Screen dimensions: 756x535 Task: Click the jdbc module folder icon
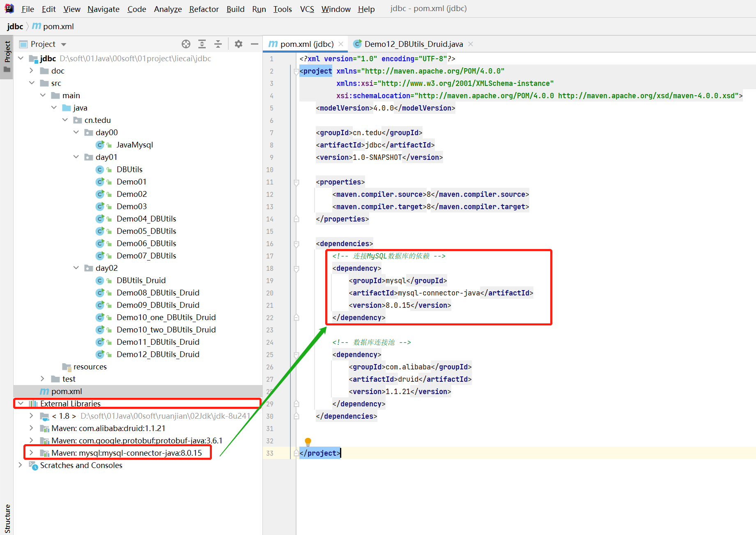point(33,58)
